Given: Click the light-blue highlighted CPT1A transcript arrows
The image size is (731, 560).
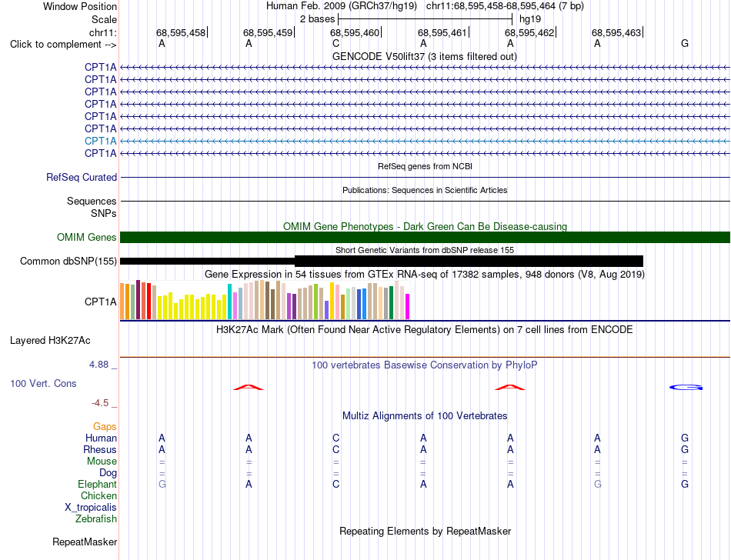Looking at the screenshot, I should coord(426,141).
